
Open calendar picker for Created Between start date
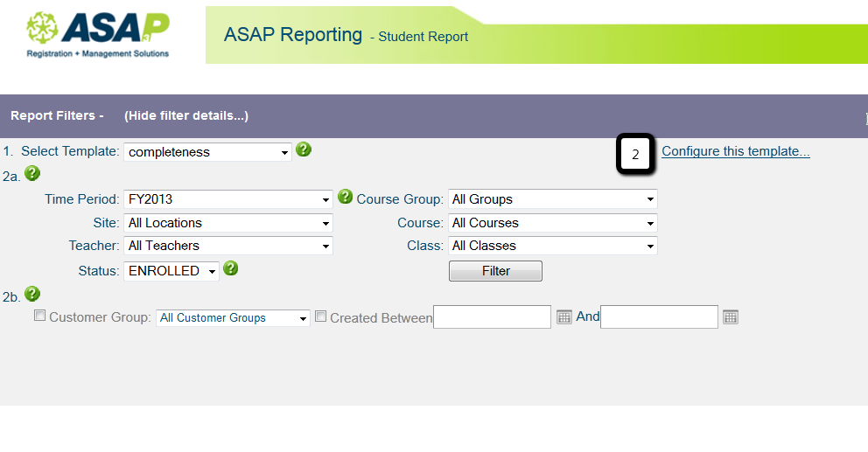click(x=564, y=316)
